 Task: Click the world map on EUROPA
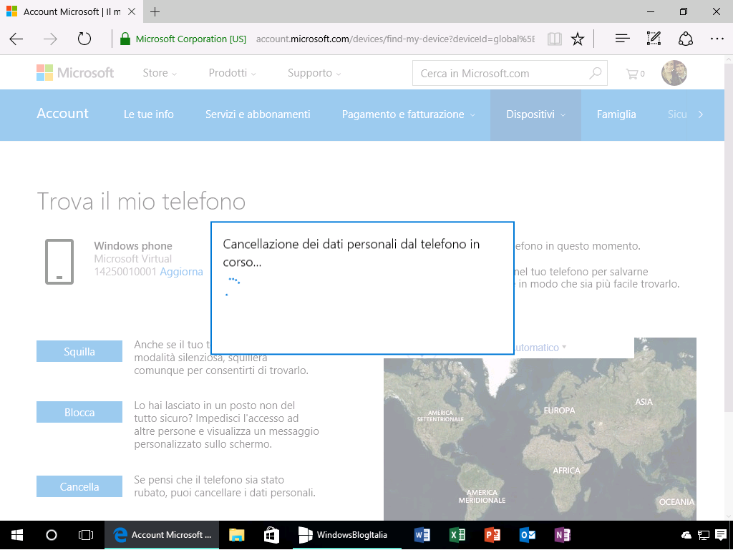[x=559, y=411]
